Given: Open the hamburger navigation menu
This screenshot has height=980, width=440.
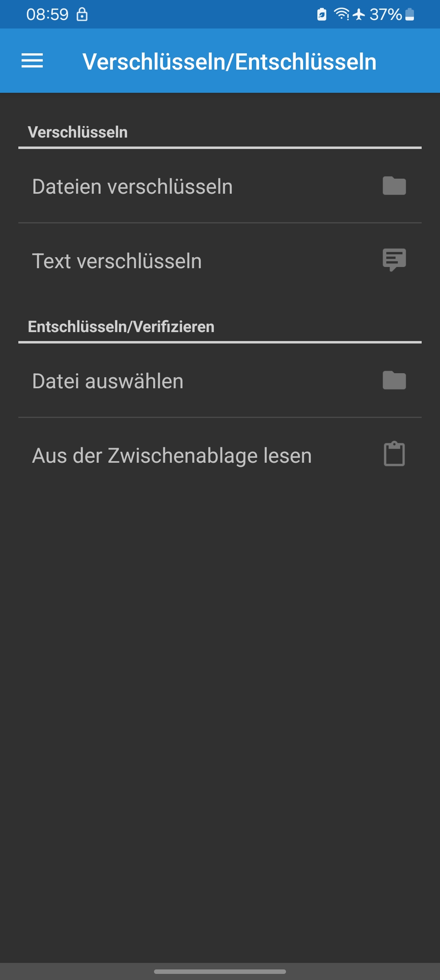Looking at the screenshot, I should click(x=32, y=61).
